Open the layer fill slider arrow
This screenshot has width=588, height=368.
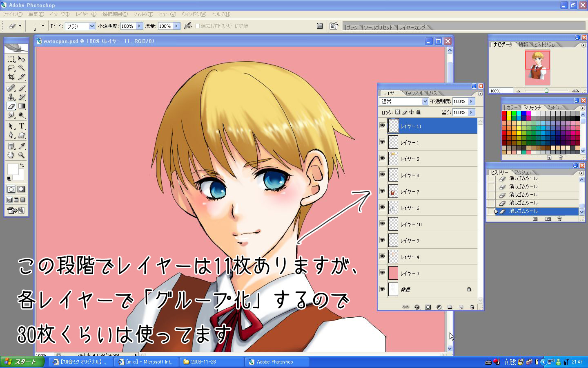(471, 112)
